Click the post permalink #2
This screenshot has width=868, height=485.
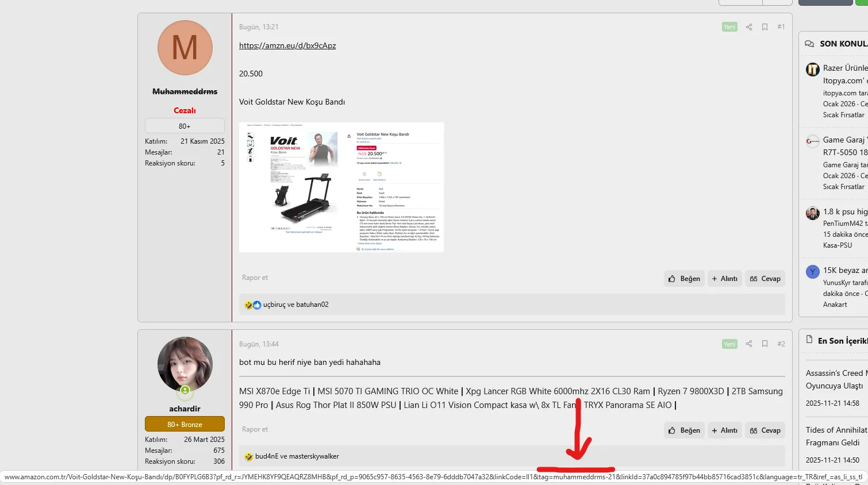[x=781, y=344]
